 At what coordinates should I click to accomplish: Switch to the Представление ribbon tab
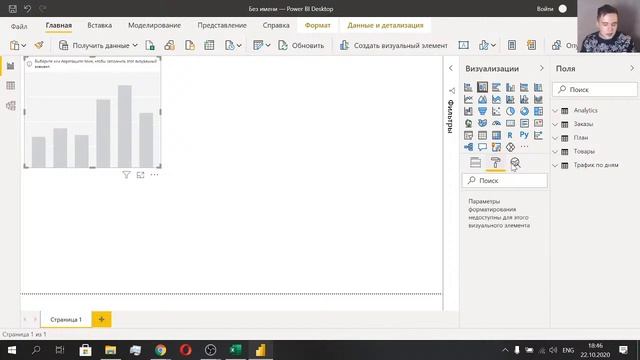point(222,25)
